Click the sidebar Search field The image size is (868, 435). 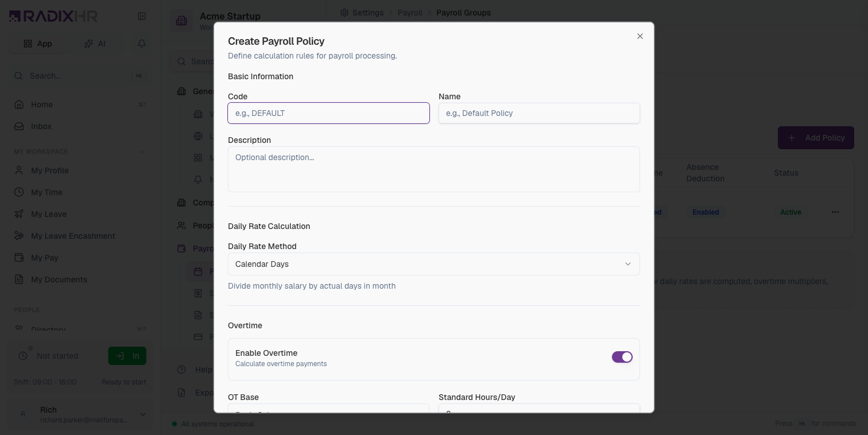(80, 76)
